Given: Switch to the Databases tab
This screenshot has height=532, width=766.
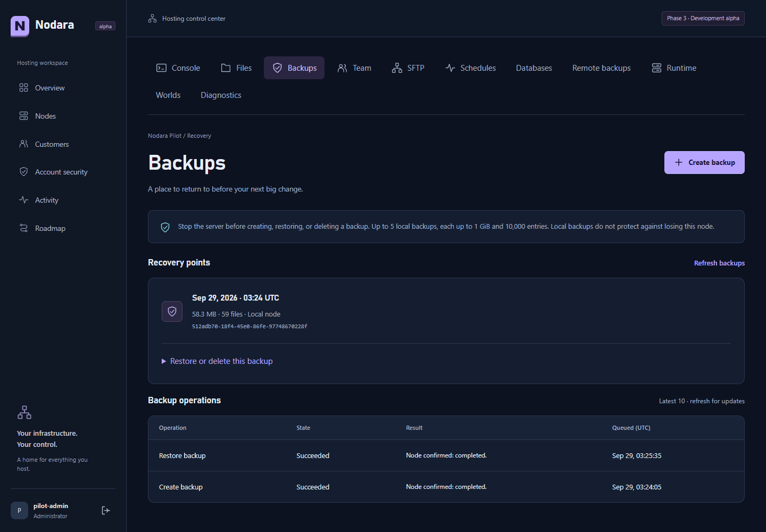Looking at the screenshot, I should coord(534,68).
